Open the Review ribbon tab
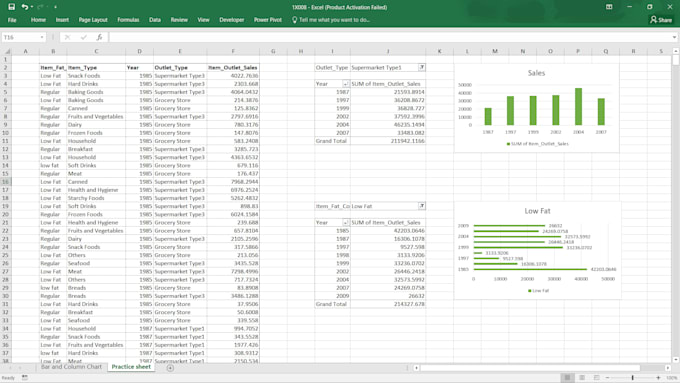 (x=179, y=20)
